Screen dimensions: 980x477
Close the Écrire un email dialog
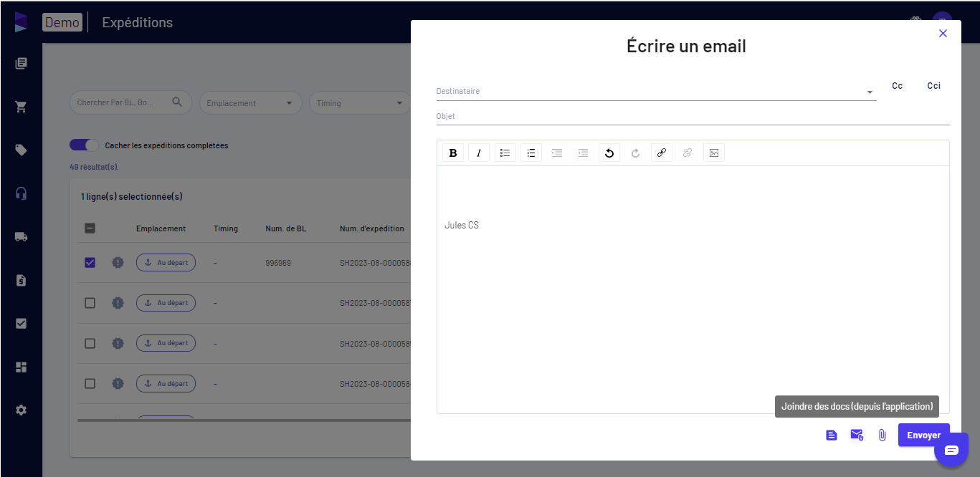point(943,34)
